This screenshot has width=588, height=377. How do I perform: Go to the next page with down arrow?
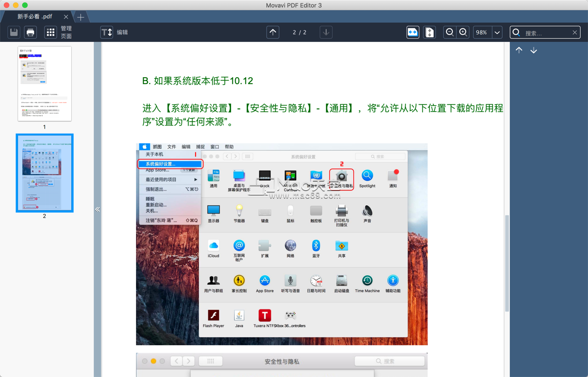(x=326, y=32)
